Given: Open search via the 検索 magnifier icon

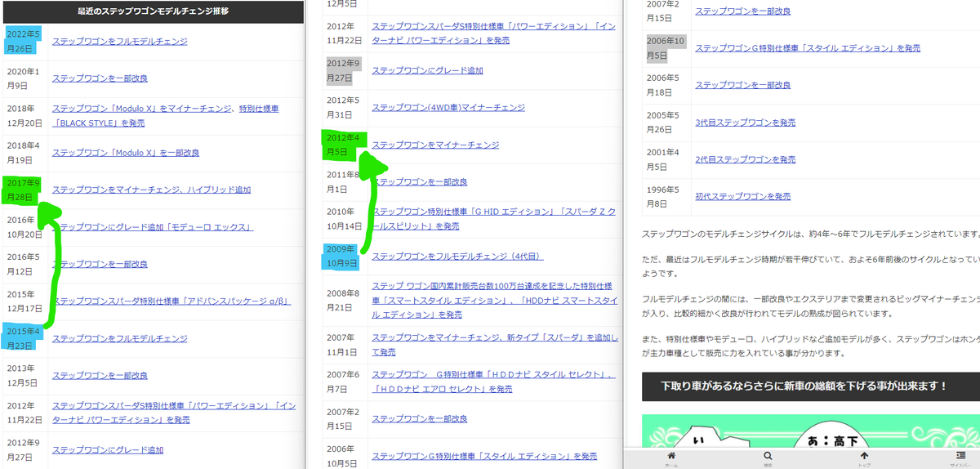Looking at the screenshot, I should (768, 458).
